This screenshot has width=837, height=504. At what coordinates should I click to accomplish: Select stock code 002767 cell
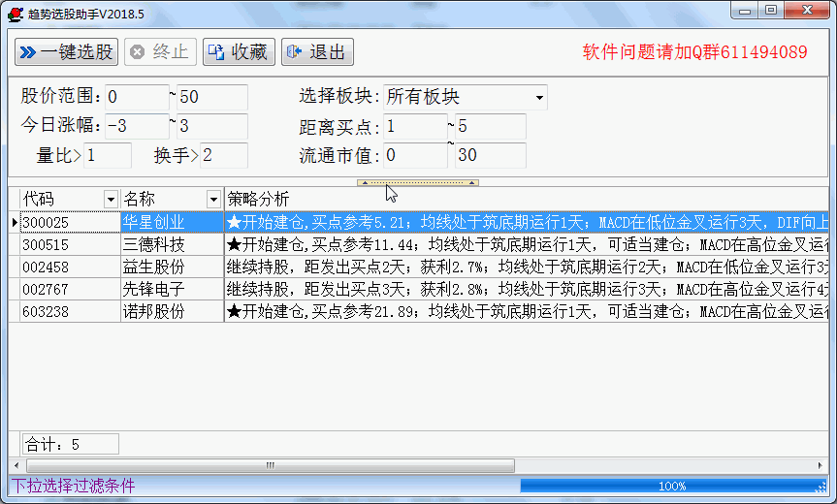point(70,289)
